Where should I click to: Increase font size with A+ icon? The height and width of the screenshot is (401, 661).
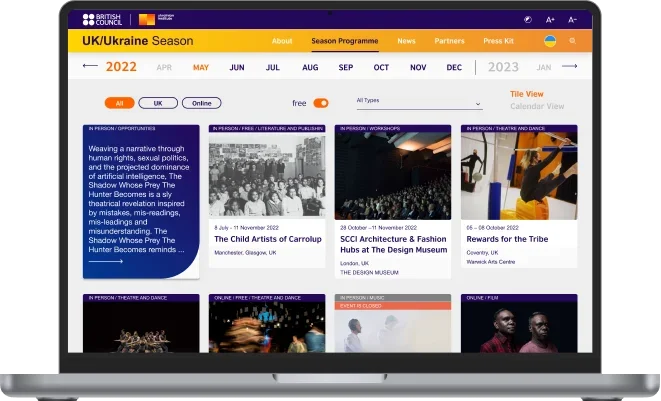click(550, 19)
